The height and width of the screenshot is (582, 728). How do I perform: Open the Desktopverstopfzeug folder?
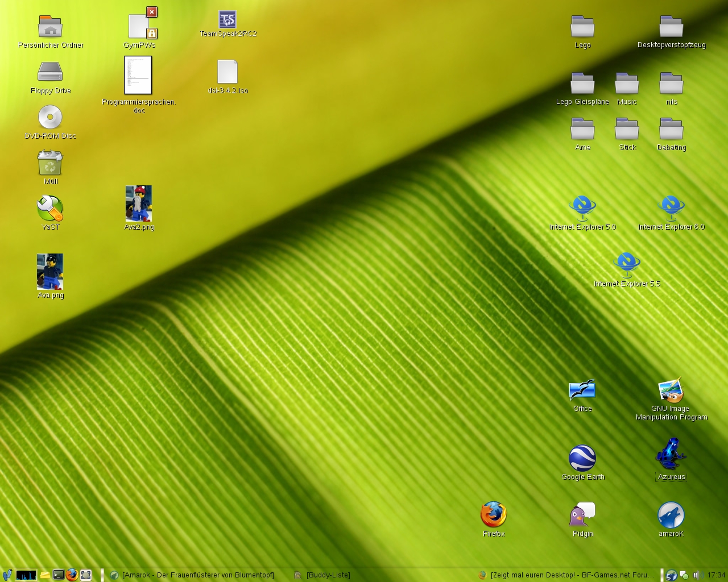point(671,27)
